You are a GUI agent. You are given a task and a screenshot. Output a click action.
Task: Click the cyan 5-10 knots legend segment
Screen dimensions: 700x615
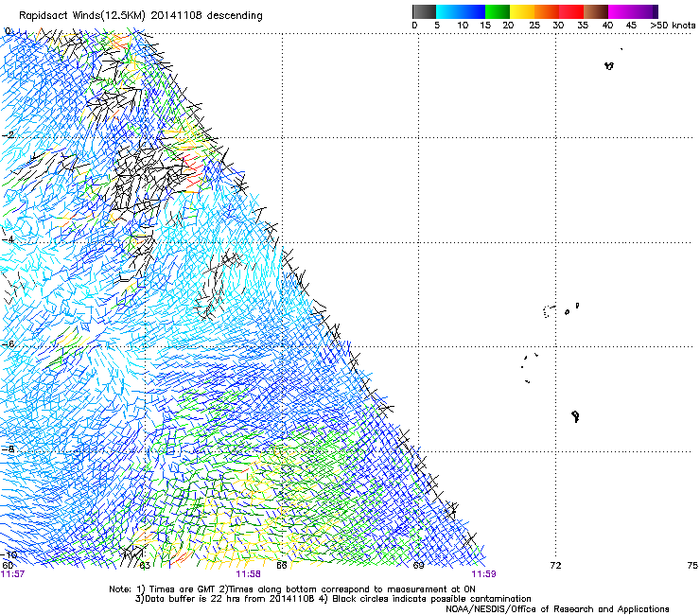point(448,11)
